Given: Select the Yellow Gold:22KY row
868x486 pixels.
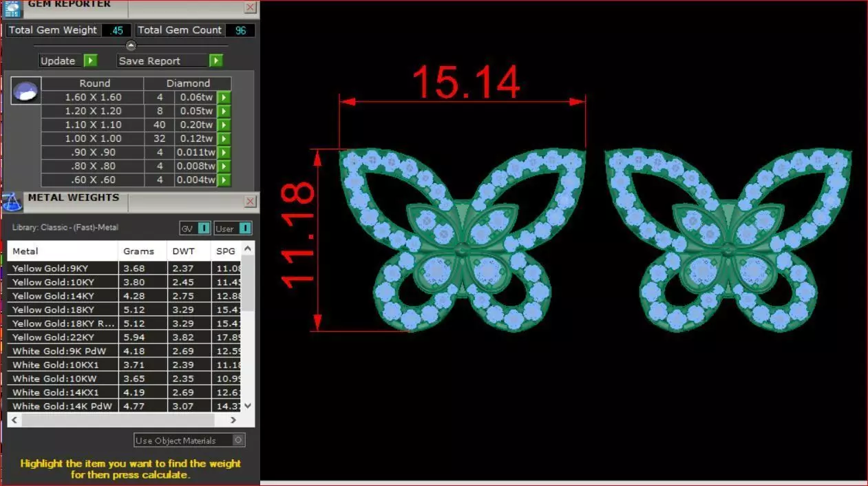Looking at the screenshot, I should point(125,337).
